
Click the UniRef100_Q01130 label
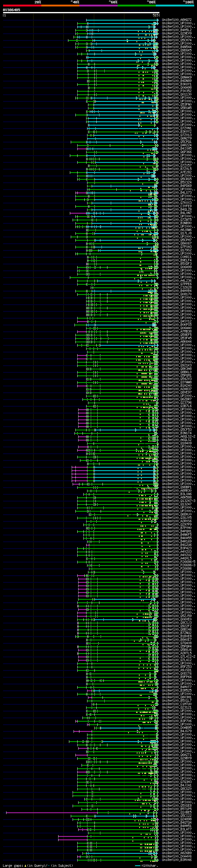tap(177, 94)
